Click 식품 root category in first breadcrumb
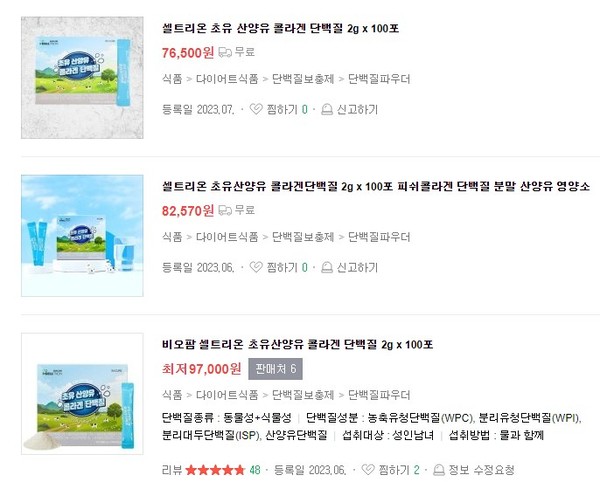This screenshot has height=482, width=600. point(172,79)
